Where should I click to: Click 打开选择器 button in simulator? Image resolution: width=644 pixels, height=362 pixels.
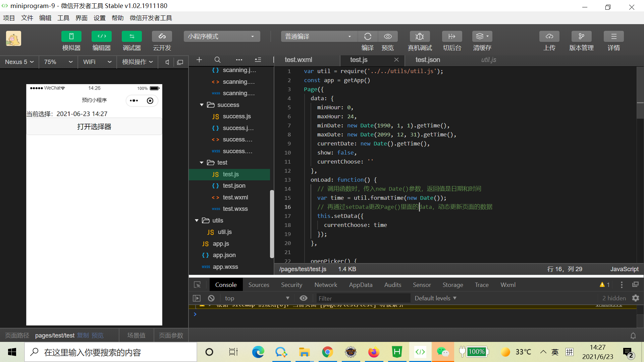94,127
